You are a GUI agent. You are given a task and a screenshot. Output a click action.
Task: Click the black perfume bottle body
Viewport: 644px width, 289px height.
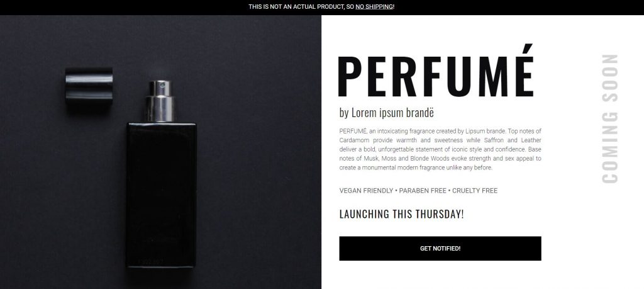[161, 195]
